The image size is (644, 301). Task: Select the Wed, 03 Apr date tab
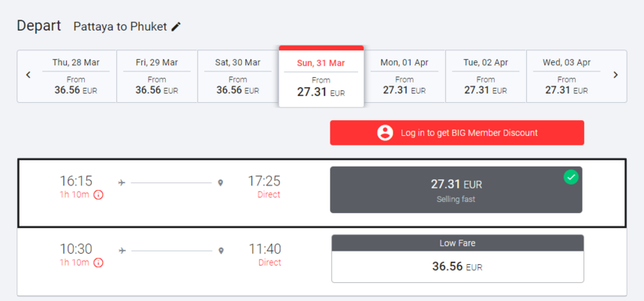(567, 76)
